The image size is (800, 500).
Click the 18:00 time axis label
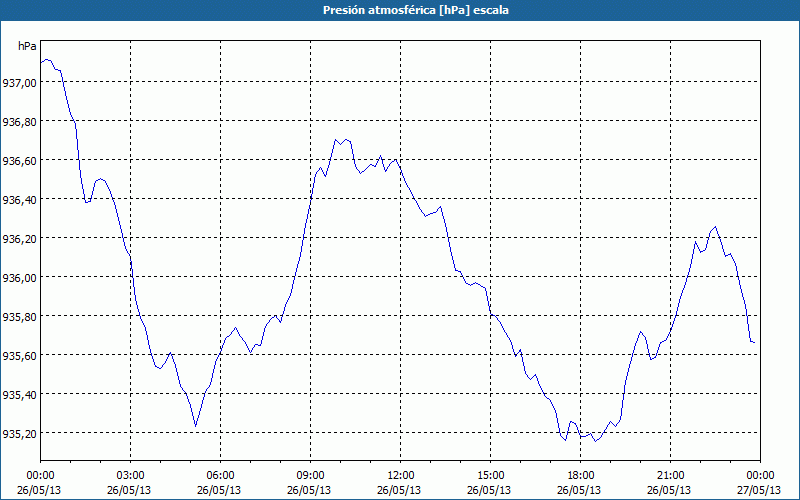click(581, 476)
